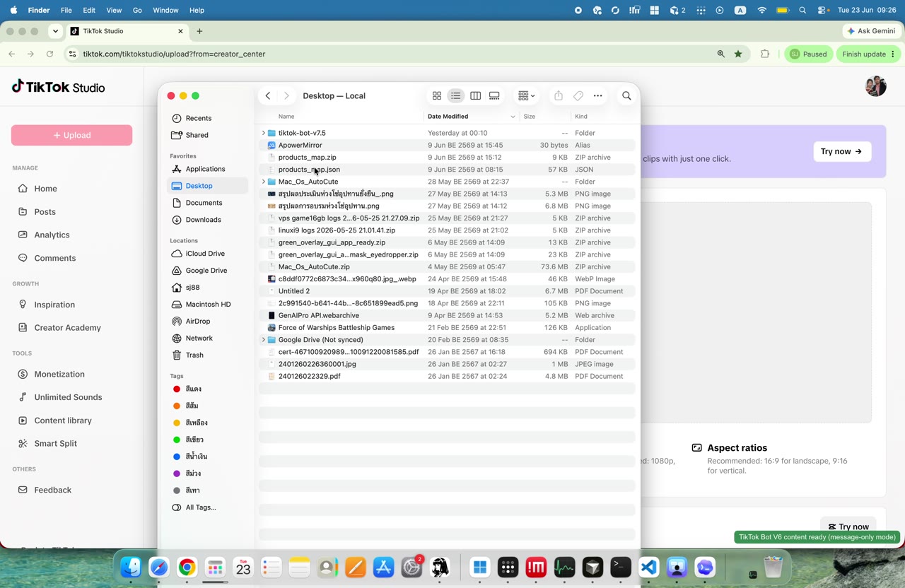Click the Paused profile button
Screen dimensions: 905x588
click(x=808, y=54)
